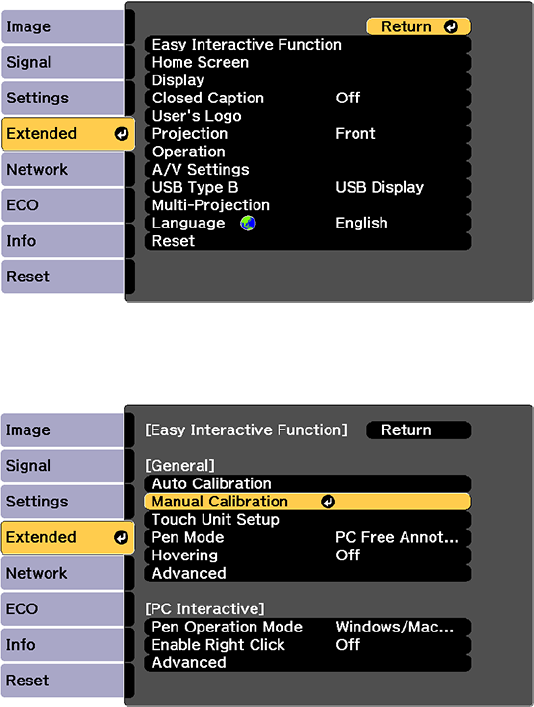
Task: Click black Return button in lower screen
Action: coord(419,430)
